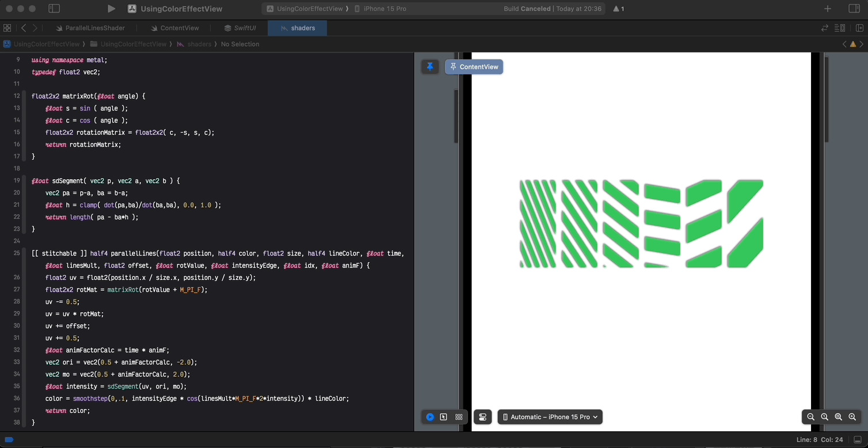868x448 pixels.
Task: Open the No Selection symbol menu
Action: click(x=240, y=44)
